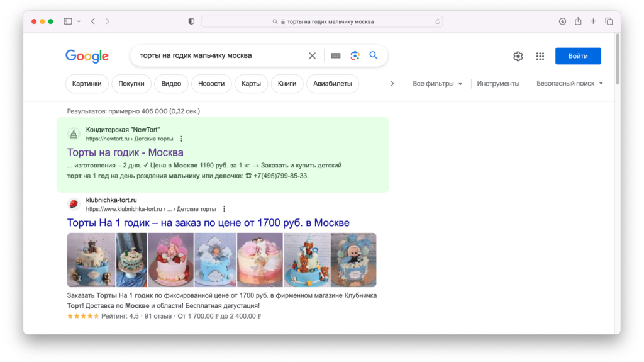Open the Google apps grid icon
Image resolution: width=644 pixels, height=362 pixels.
point(540,57)
